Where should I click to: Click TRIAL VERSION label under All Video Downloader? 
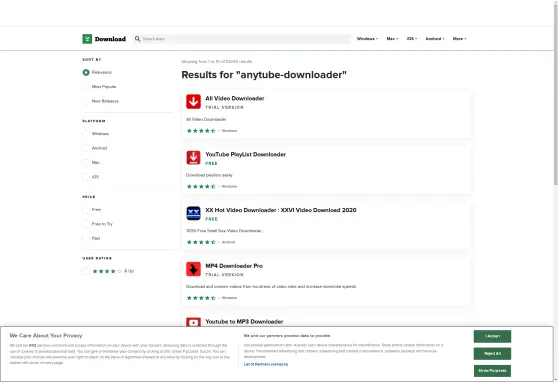[225, 108]
